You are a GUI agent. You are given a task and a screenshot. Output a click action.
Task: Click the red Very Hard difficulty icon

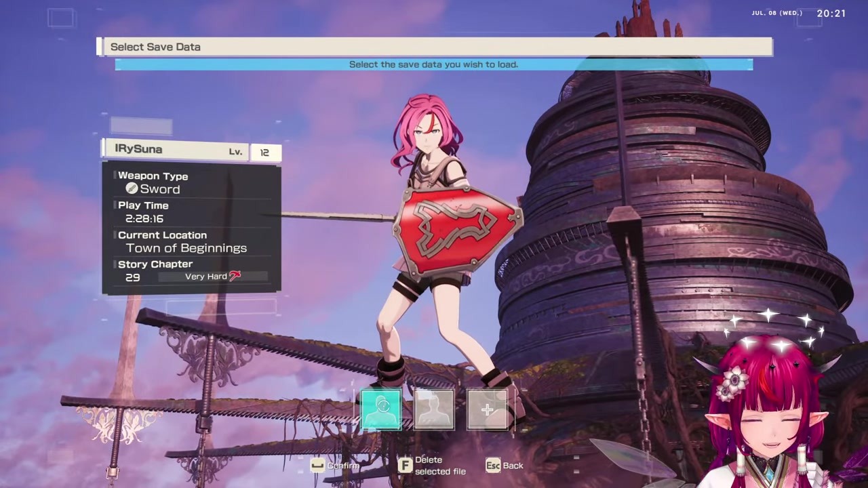[x=235, y=276]
